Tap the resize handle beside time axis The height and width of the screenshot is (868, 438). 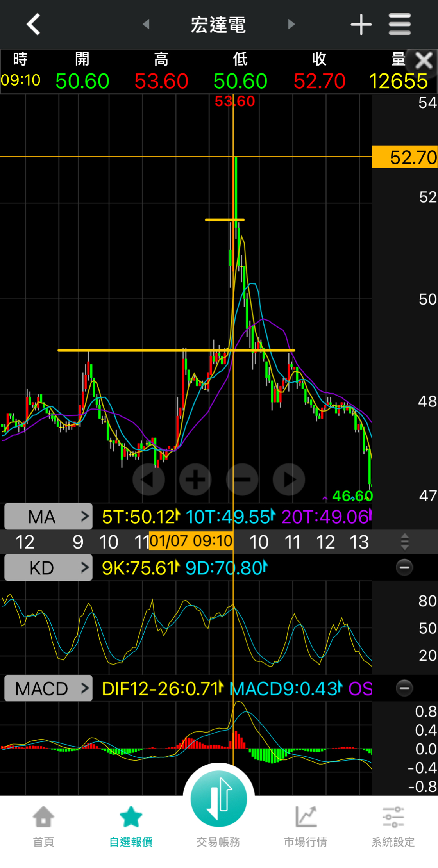pyautogui.click(x=405, y=542)
